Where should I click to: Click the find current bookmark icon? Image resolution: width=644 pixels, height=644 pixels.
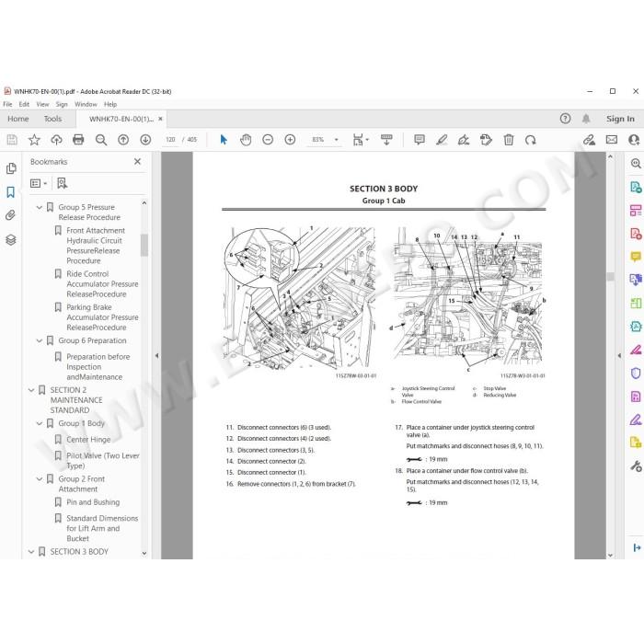[62, 183]
